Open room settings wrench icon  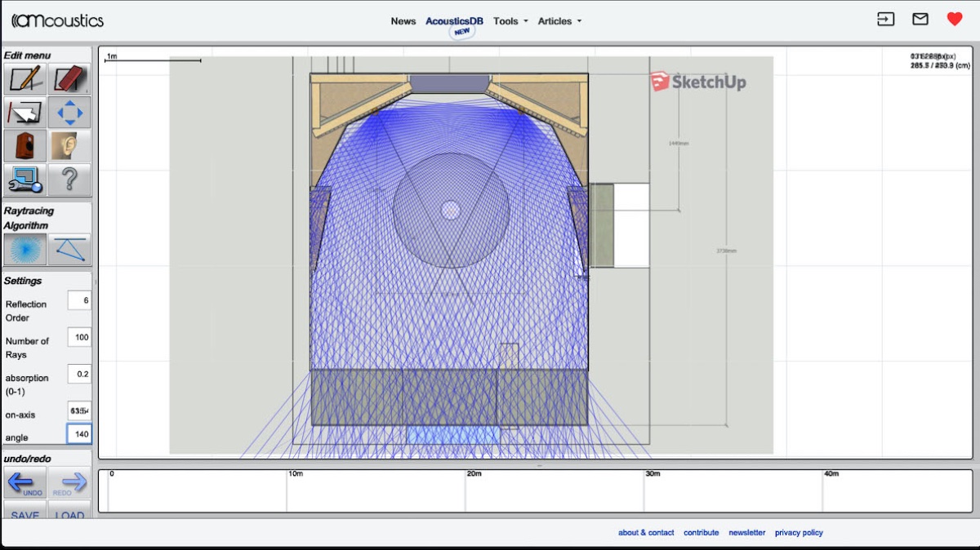click(x=25, y=180)
